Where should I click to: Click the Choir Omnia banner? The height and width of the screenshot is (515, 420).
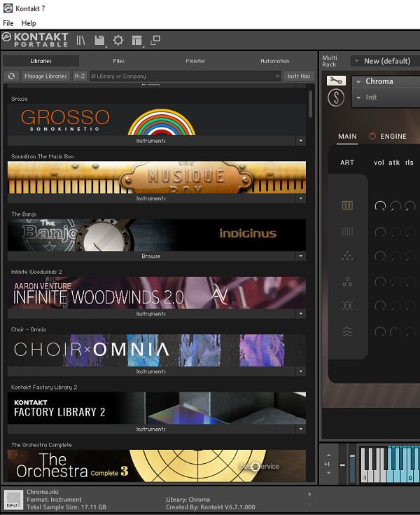157,350
